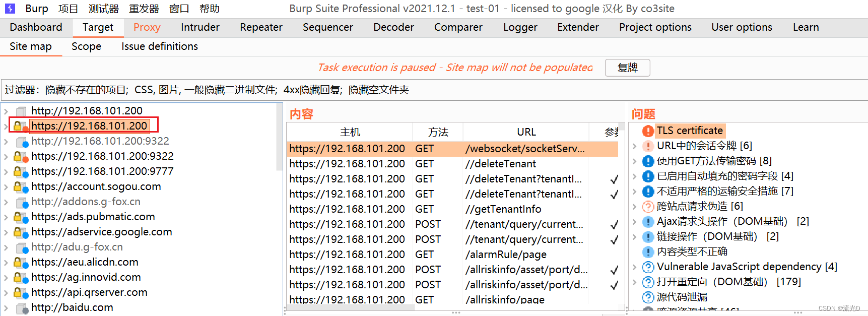Open the Proxy tab
Screen dimensions: 868x316
(x=147, y=27)
